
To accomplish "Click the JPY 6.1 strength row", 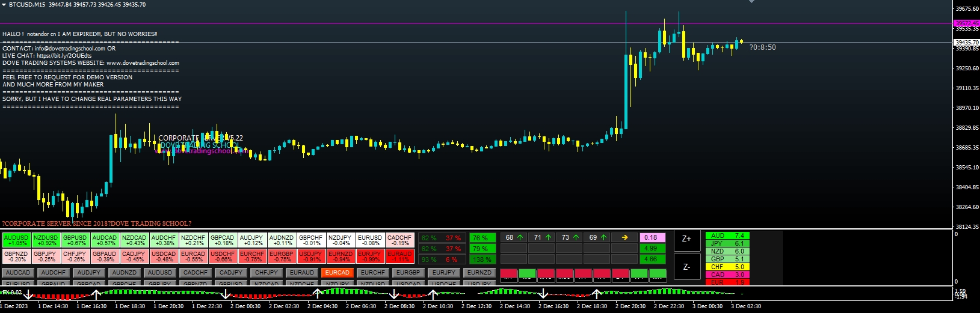I will tap(727, 243).
